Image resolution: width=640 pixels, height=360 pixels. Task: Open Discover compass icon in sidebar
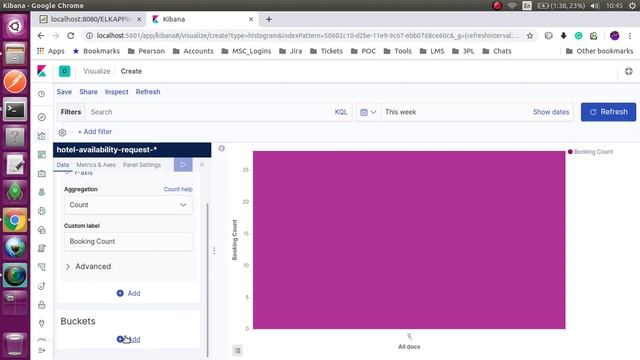(x=42, y=117)
